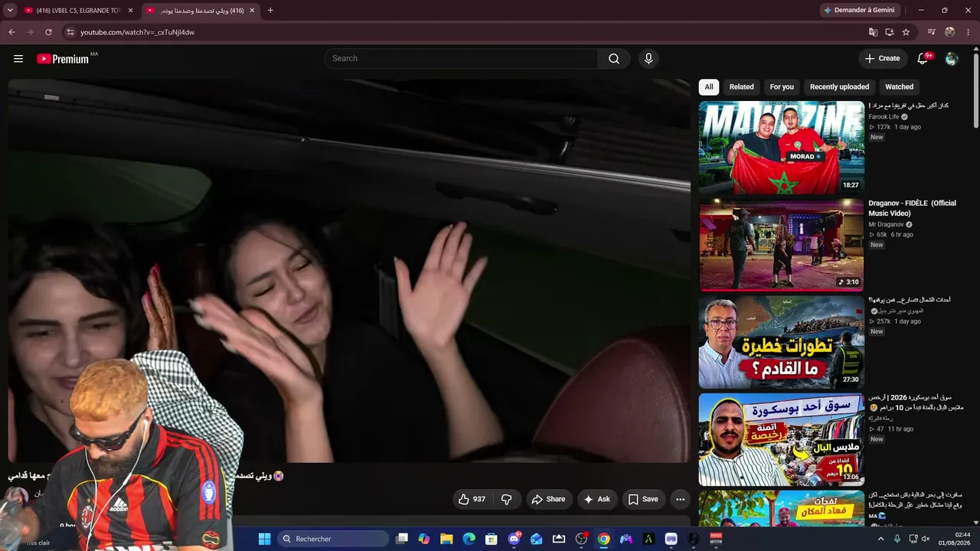Open the Windows Start menu
980x551 pixels.
(x=264, y=539)
